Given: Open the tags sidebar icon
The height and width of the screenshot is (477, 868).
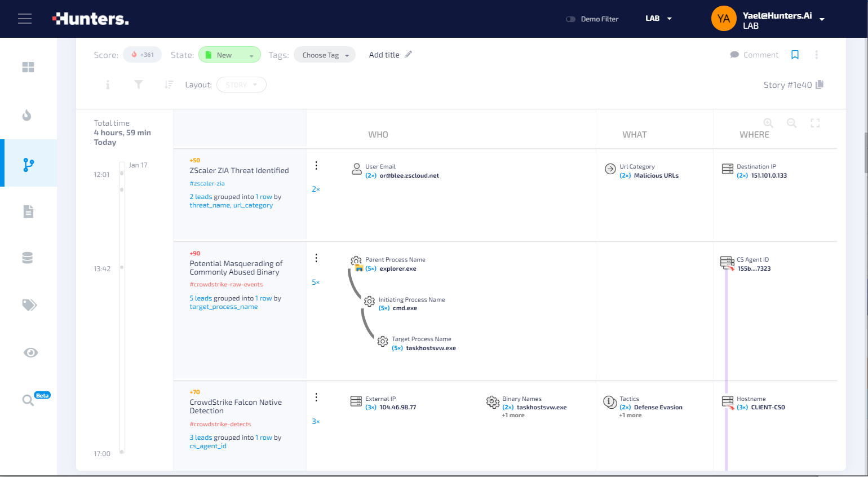Looking at the screenshot, I should pyautogui.click(x=29, y=305).
